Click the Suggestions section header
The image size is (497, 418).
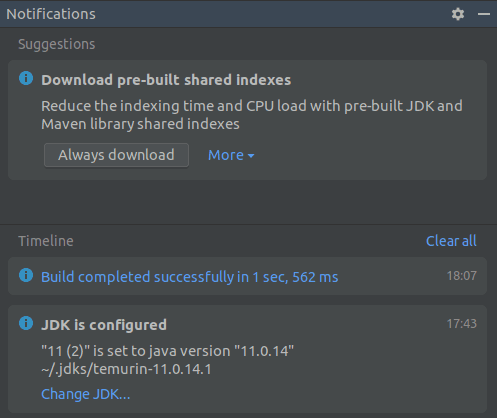(57, 44)
